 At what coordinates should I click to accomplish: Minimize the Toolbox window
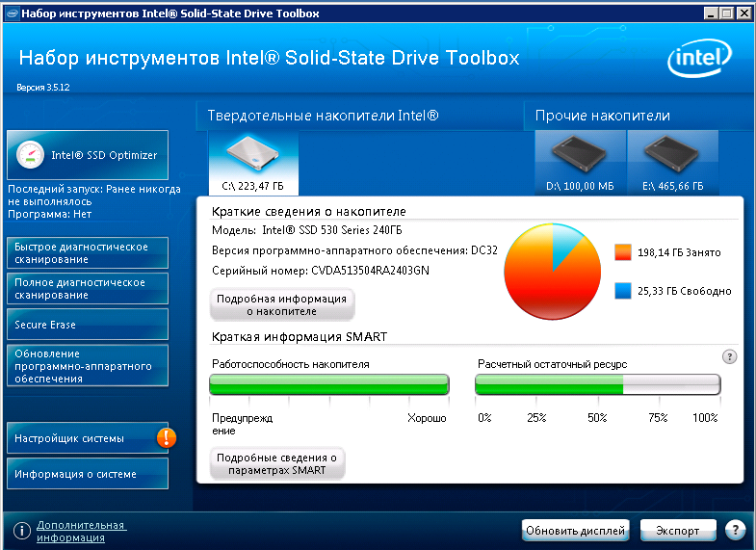click(x=710, y=13)
